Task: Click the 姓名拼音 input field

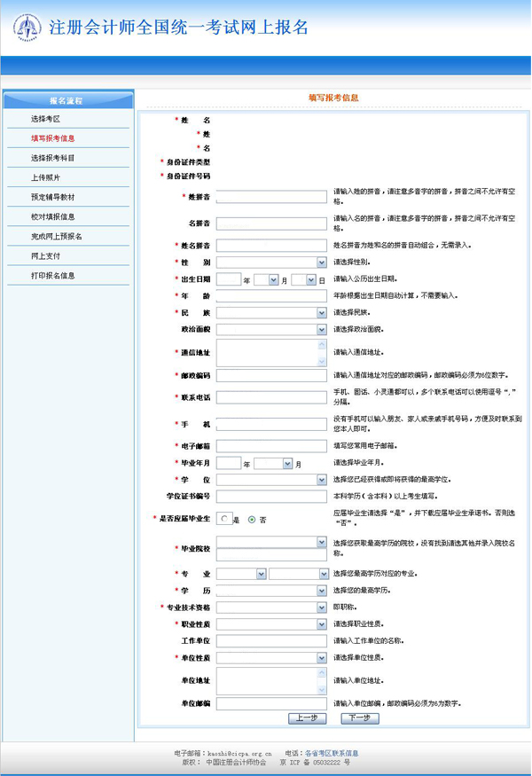Action: (271, 246)
